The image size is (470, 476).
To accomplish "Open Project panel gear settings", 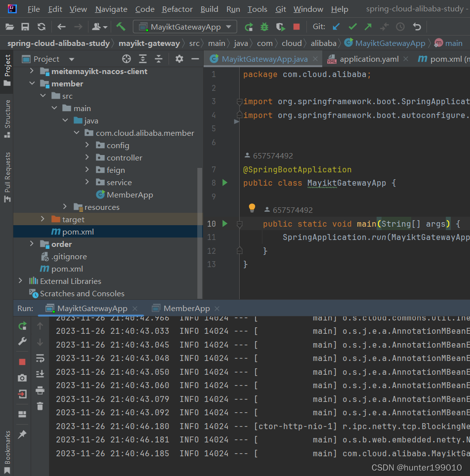I will point(179,59).
